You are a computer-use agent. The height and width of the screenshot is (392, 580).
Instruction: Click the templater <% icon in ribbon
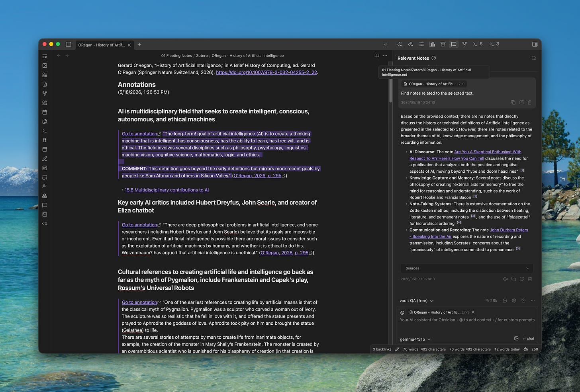pos(45,224)
